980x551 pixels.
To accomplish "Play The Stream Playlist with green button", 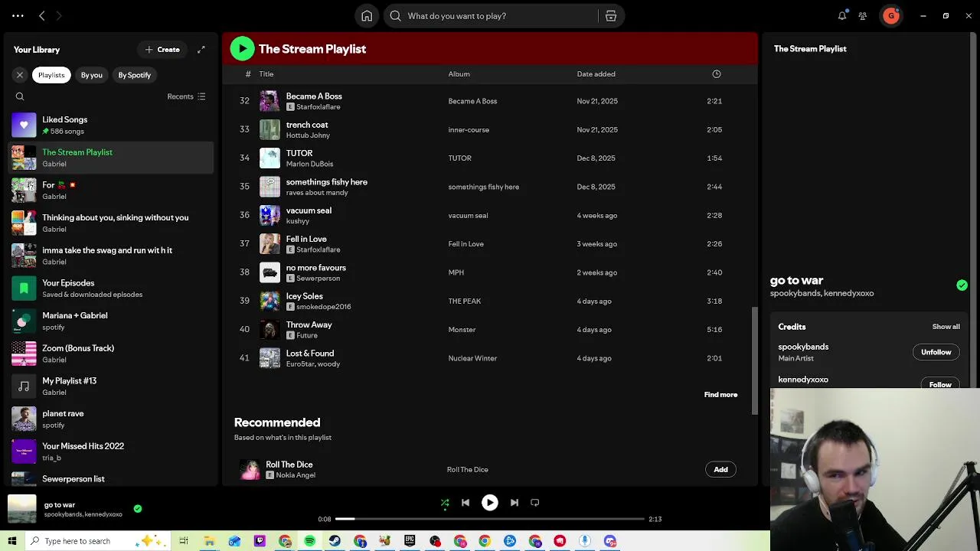I will (x=242, y=49).
